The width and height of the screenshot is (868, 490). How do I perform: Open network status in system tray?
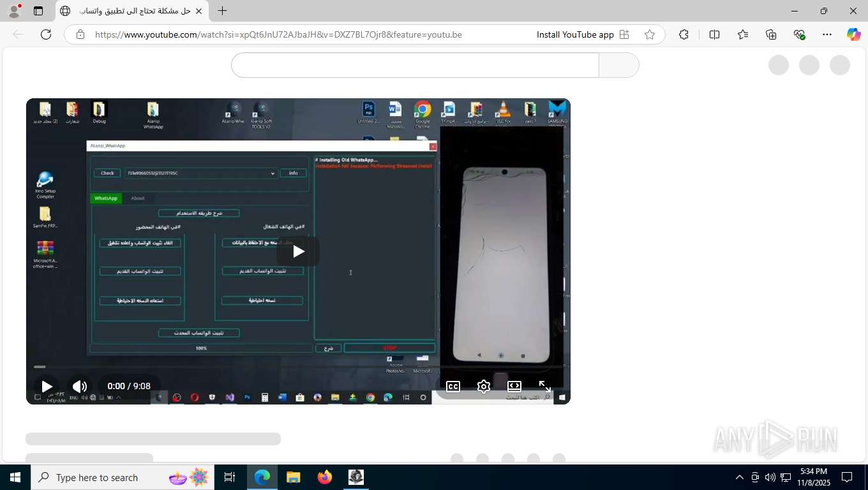[786, 477]
